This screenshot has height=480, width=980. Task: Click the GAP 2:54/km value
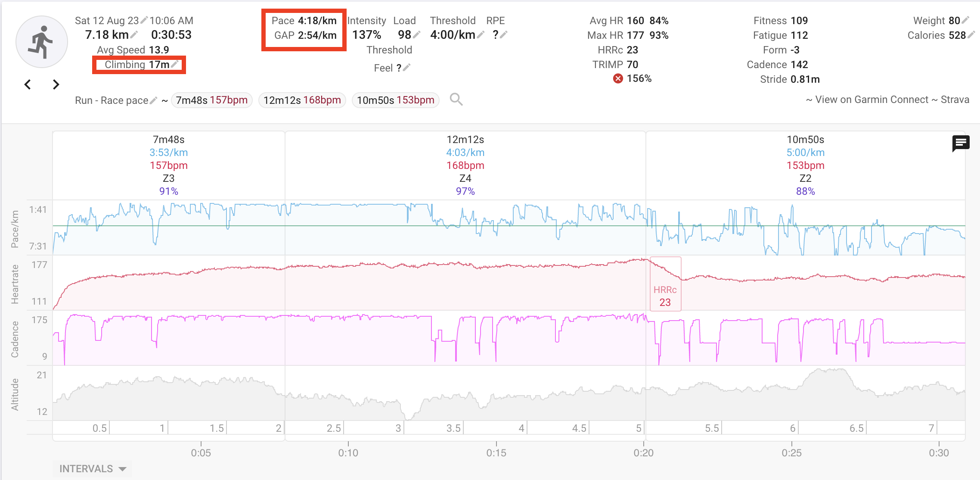point(317,35)
